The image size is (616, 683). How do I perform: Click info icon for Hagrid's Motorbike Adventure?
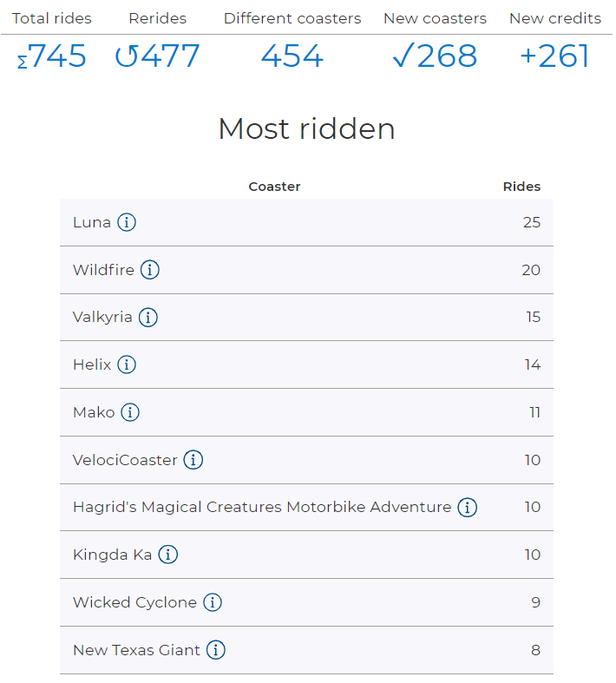pyautogui.click(x=468, y=508)
